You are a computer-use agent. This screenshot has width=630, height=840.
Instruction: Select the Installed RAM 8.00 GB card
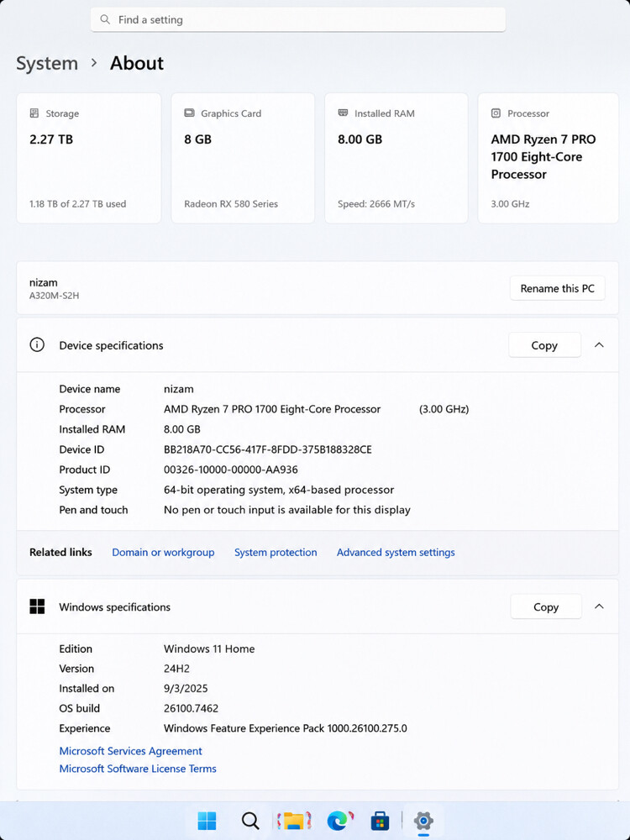click(396, 158)
